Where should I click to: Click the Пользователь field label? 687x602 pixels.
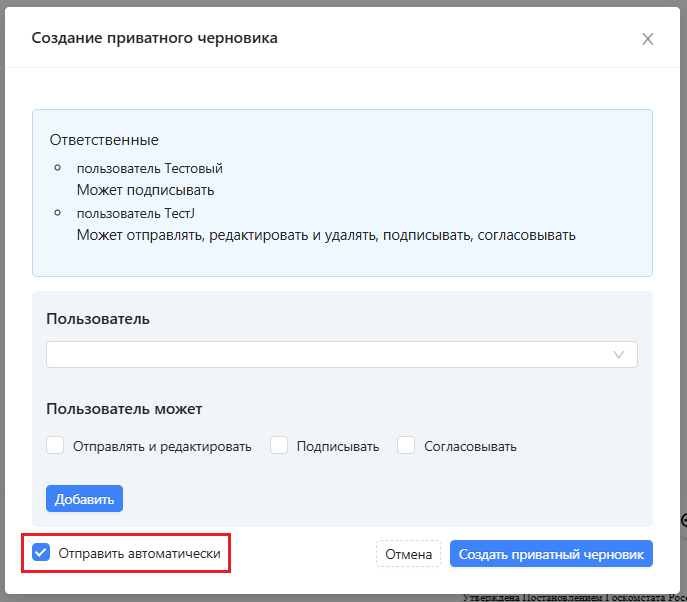(x=98, y=319)
